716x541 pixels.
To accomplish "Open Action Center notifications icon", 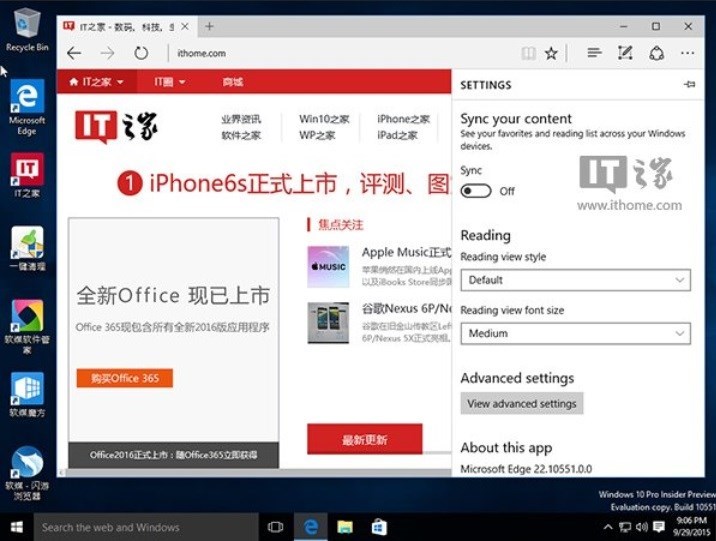I will tap(658, 527).
